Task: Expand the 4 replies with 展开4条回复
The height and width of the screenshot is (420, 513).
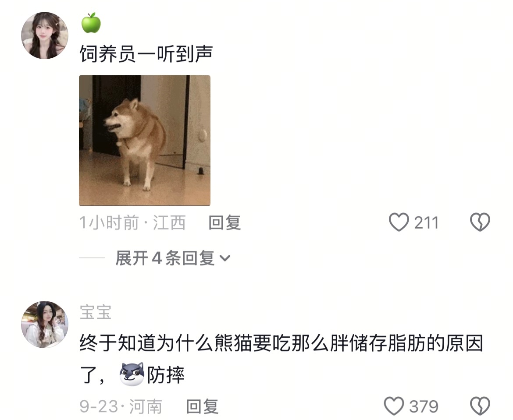Action: [173, 258]
